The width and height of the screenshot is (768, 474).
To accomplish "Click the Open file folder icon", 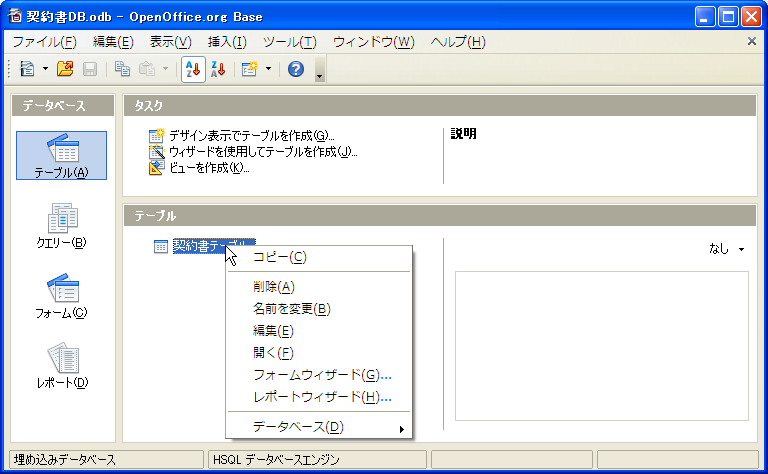I will [x=65, y=69].
